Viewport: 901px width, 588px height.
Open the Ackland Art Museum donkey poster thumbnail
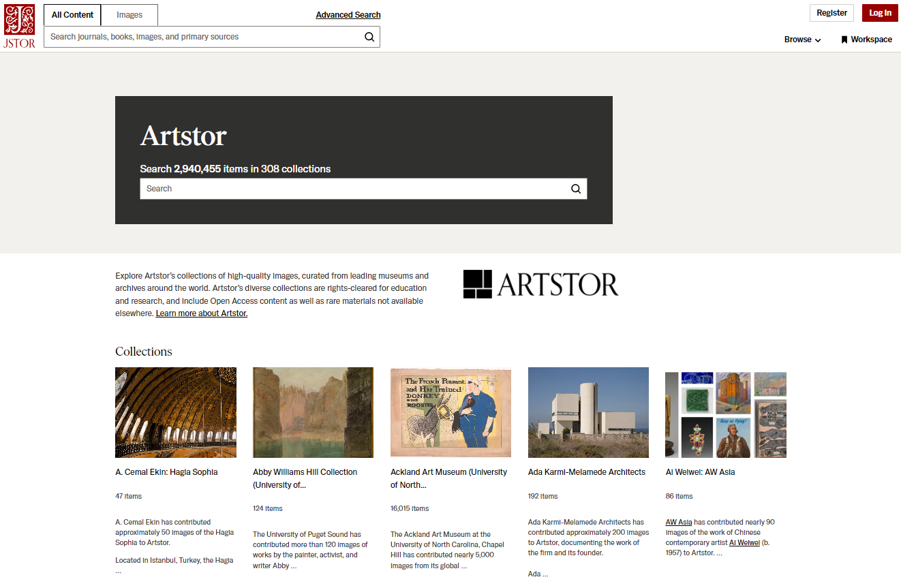point(450,412)
